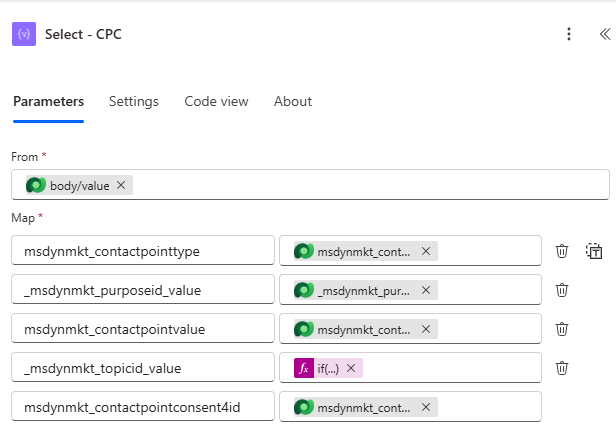
Task: Remove the if(...) expression token
Action: (351, 368)
